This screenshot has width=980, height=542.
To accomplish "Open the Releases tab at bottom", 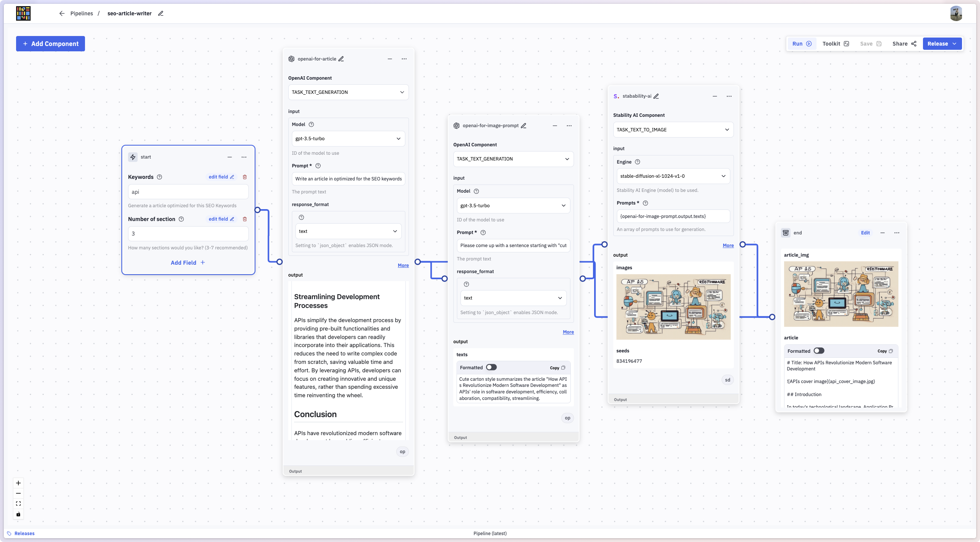I will click(x=21, y=533).
